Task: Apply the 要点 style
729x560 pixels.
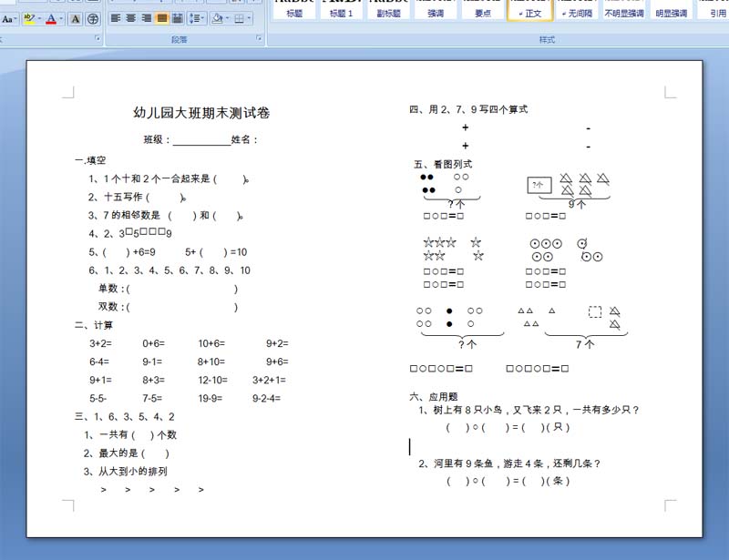Action: tap(483, 10)
